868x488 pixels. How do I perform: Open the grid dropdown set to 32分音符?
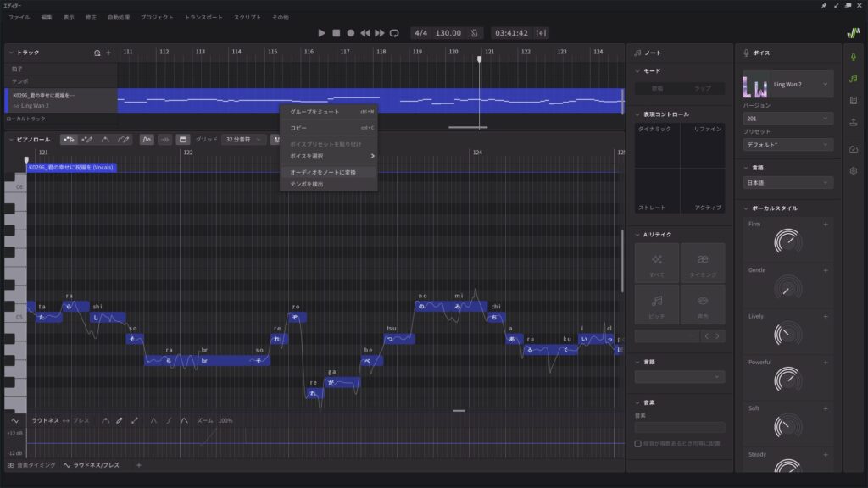(244, 139)
